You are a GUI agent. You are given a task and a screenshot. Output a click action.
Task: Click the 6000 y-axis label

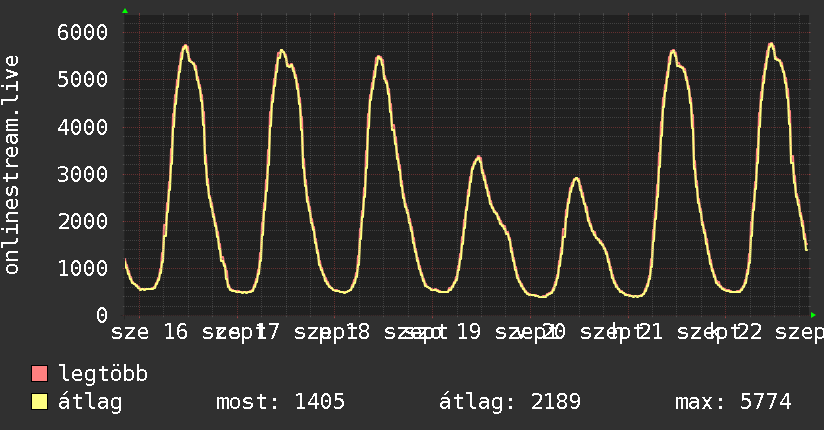coord(83,33)
